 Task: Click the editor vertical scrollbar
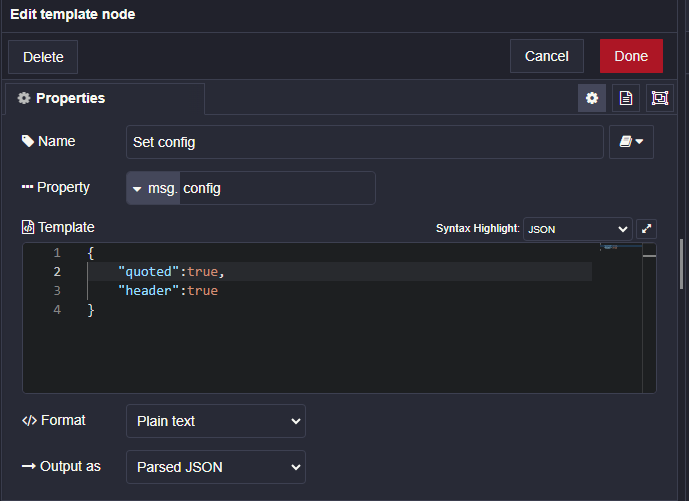649,318
